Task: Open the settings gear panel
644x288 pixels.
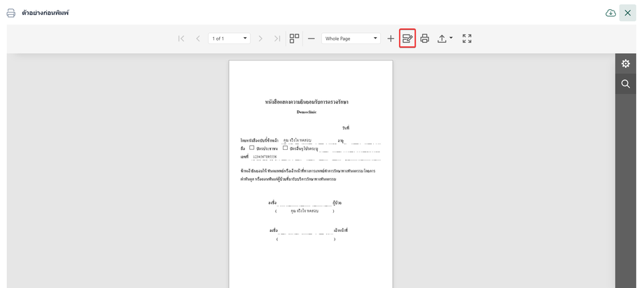Action: 625,64
